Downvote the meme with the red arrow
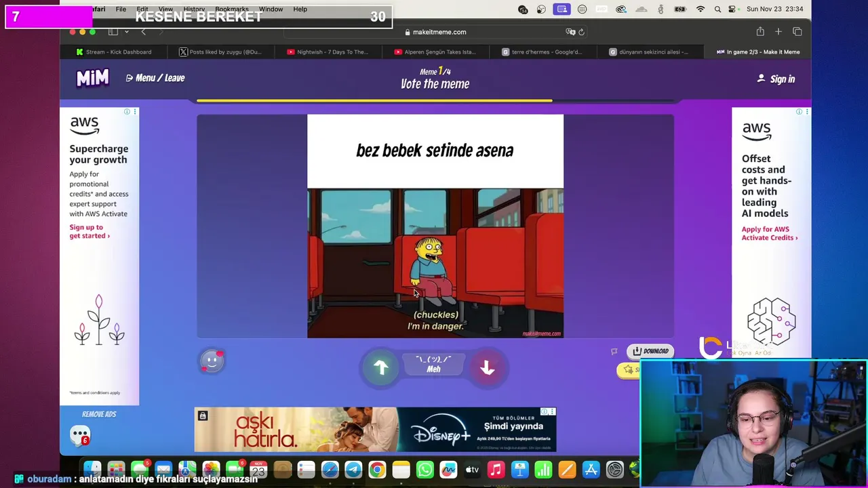The height and width of the screenshot is (488, 868). [x=487, y=367]
